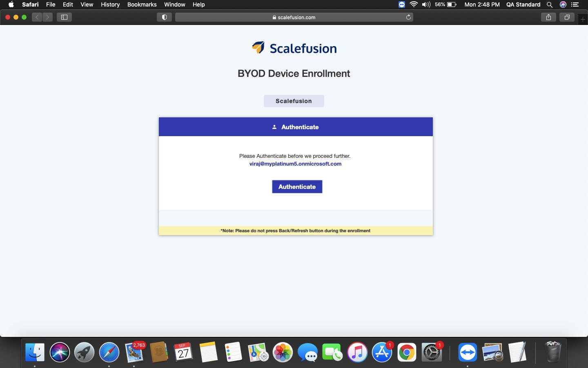Viewport: 588px width, 368px height.
Task: Open the File menu
Action: click(51, 4)
